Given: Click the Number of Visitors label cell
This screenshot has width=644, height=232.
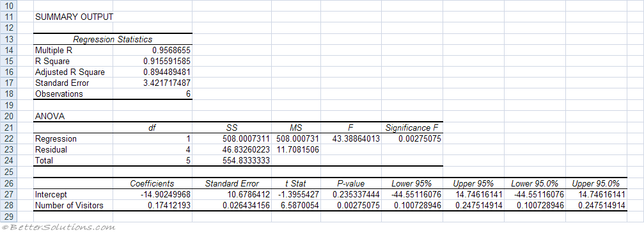Looking at the screenshot, I should click(74, 205).
